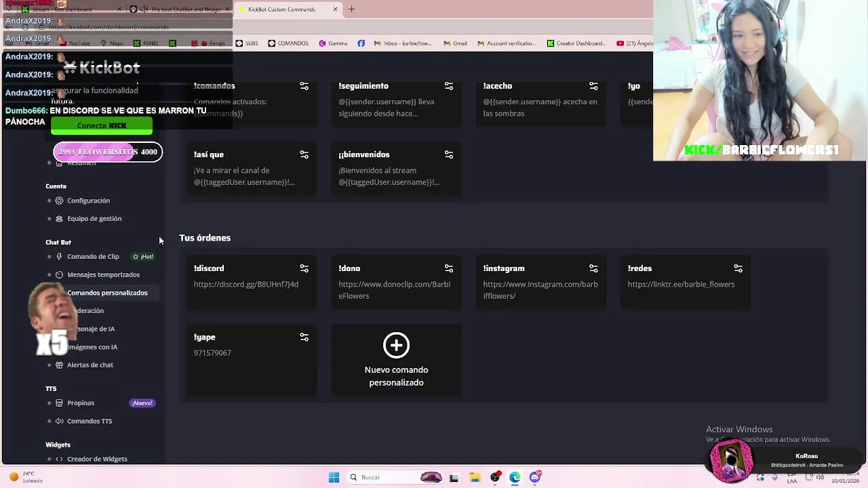Click the Tus órdenes heading
The image size is (868, 488).
pos(205,238)
